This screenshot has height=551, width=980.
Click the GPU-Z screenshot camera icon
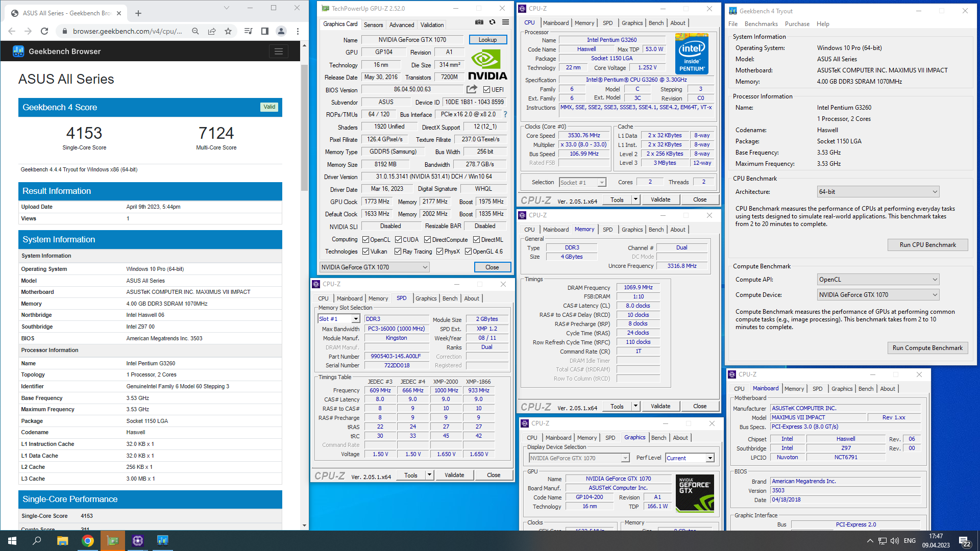pos(479,22)
